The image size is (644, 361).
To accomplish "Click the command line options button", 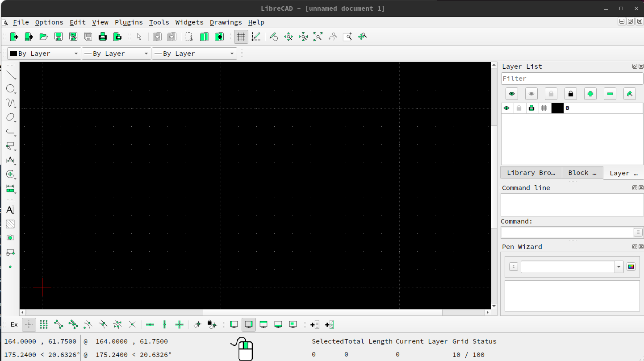I will pyautogui.click(x=638, y=232).
